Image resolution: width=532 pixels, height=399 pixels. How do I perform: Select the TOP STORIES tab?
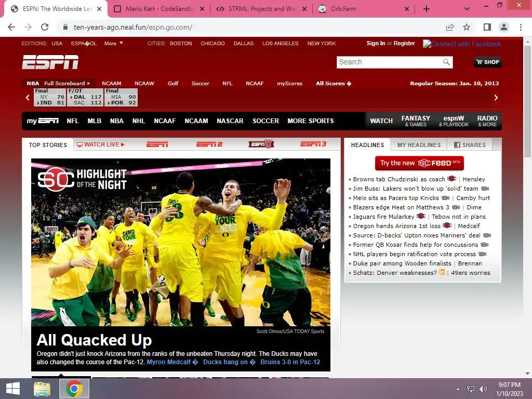[48, 145]
